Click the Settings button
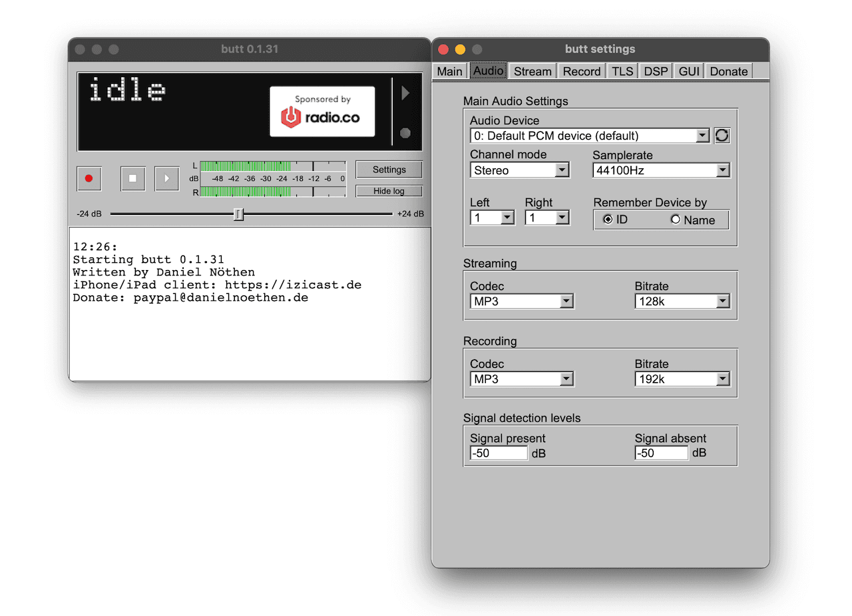Screen dimensions: 852x616 pyautogui.click(x=389, y=170)
